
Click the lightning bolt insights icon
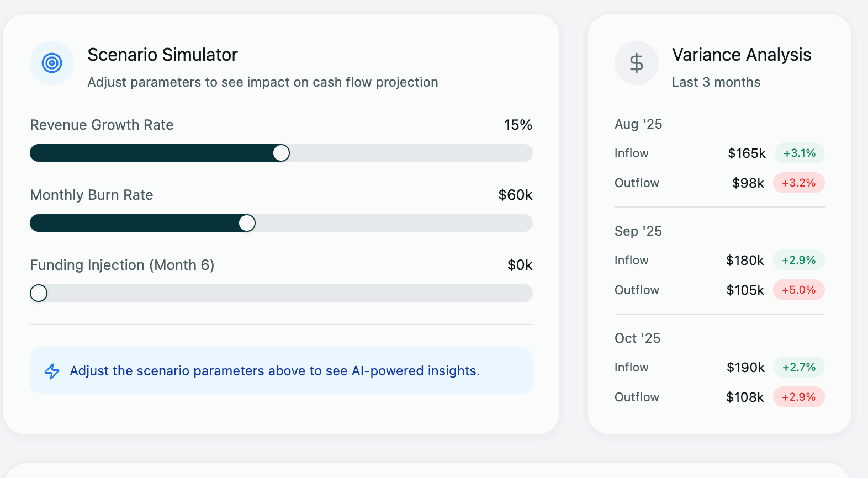click(x=52, y=371)
